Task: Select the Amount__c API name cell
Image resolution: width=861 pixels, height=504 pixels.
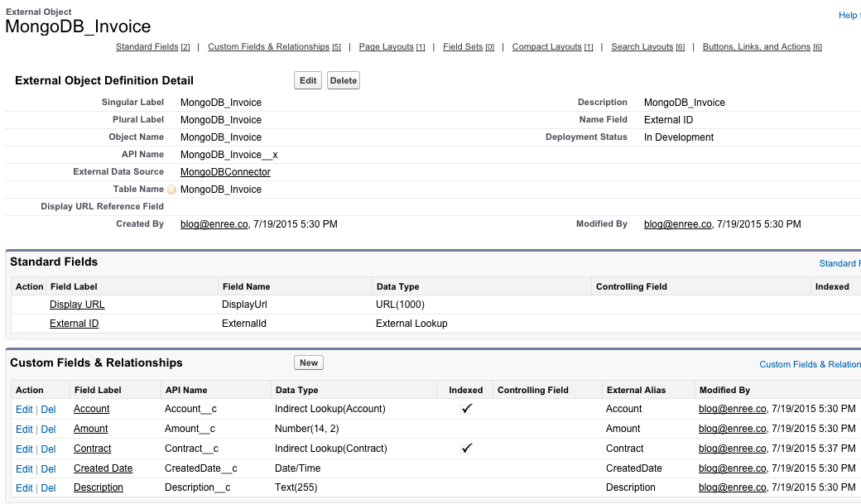Action: pyautogui.click(x=190, y=428)
